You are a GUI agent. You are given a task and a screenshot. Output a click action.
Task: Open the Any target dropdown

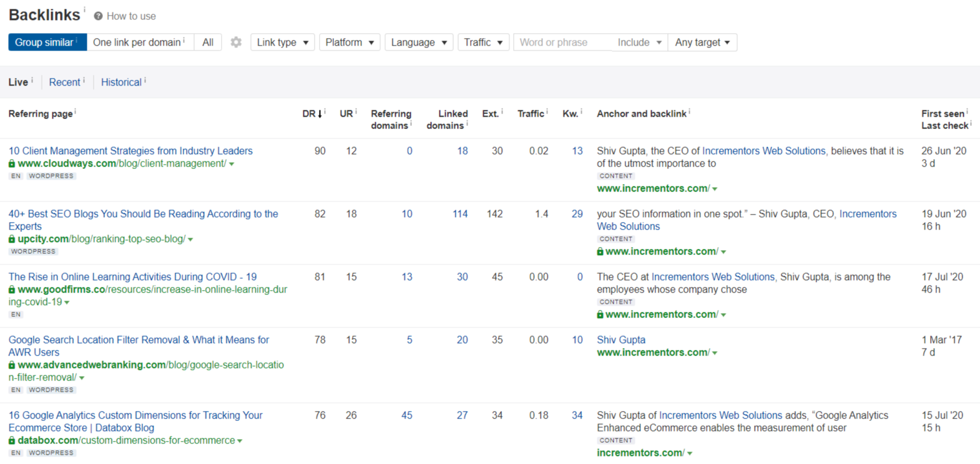(702, 42)
